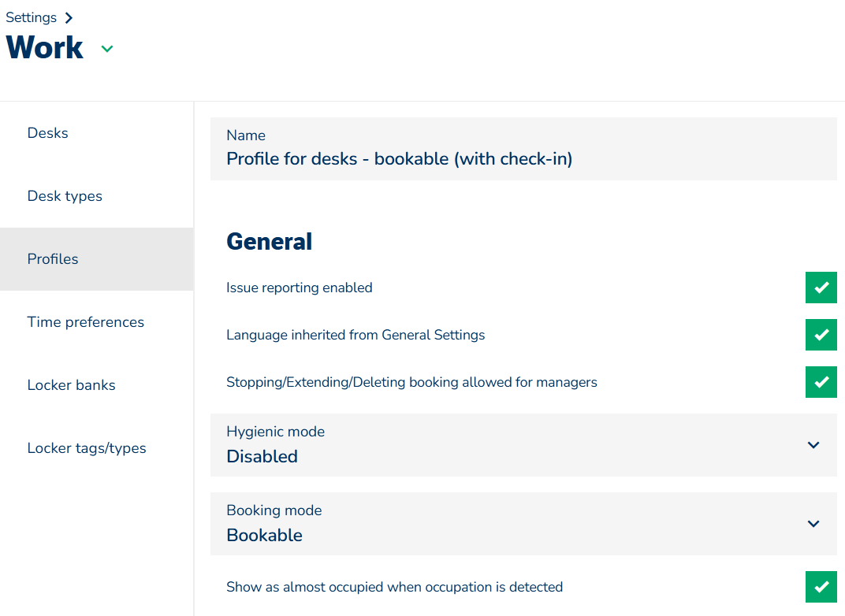The width and height of the screenshot is (845, 616).
Task: Expand the Hygienic mode dropdown arrow
Action: tap(813, 445)
